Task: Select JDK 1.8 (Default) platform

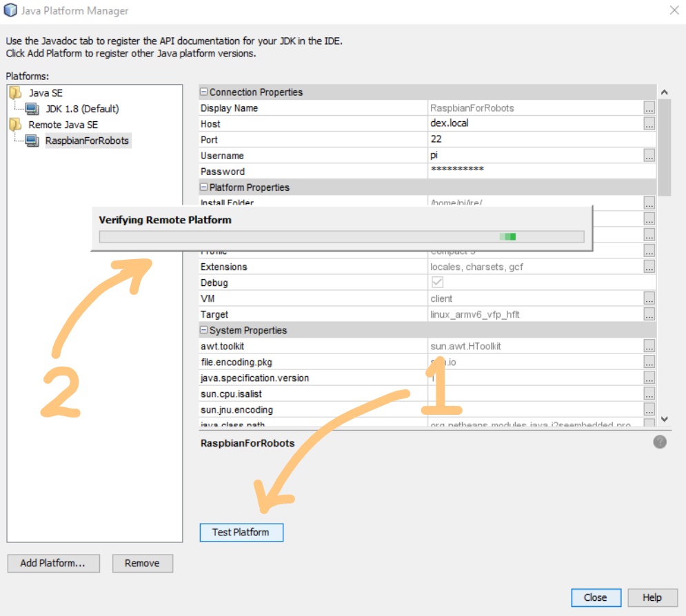Action: [x=82, y=109]
